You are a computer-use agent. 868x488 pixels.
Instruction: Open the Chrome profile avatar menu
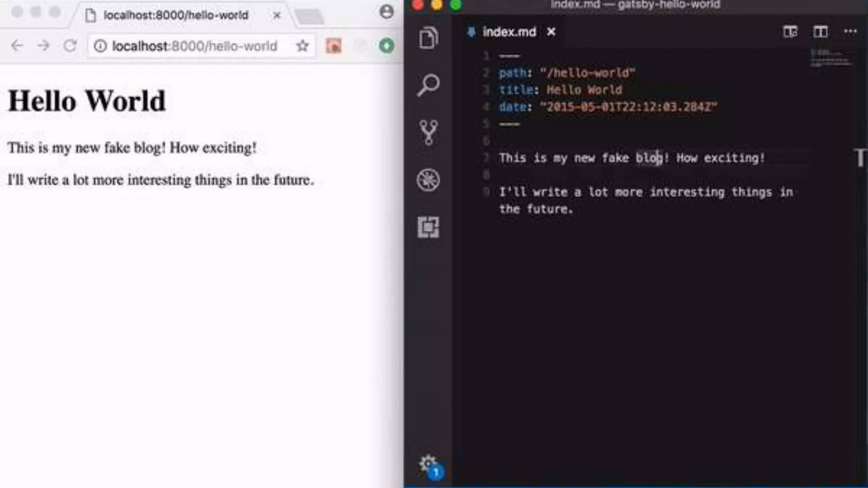[x=386, y=12]
